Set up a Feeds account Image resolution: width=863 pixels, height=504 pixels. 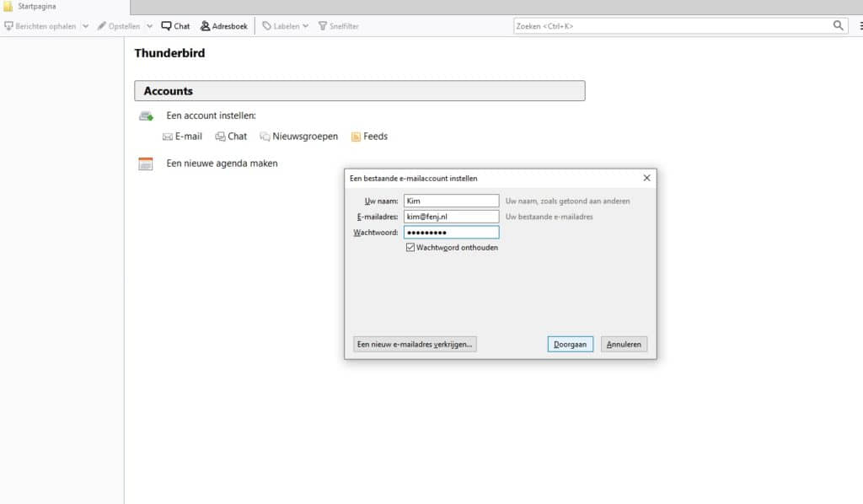pos(369,137)
